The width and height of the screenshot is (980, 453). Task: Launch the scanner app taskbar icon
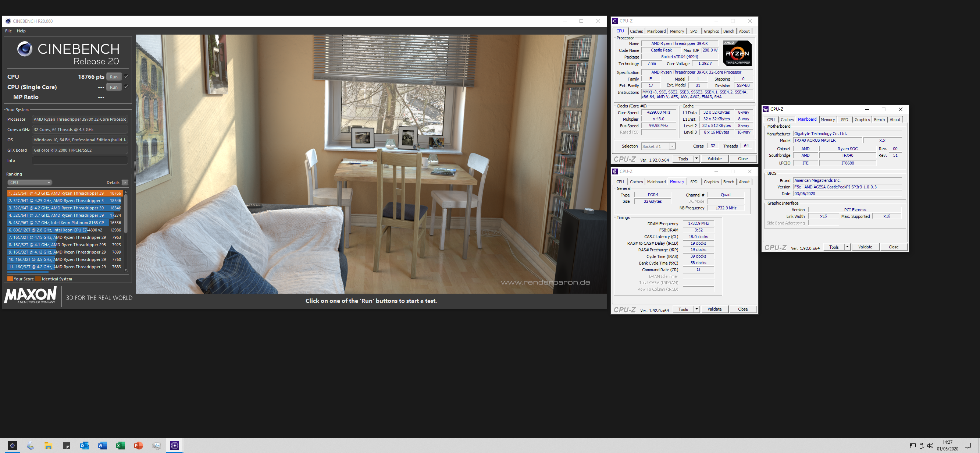31,445
